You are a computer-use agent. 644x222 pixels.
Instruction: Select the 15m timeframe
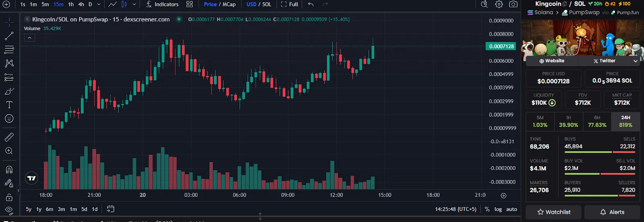tap(58, 4)
